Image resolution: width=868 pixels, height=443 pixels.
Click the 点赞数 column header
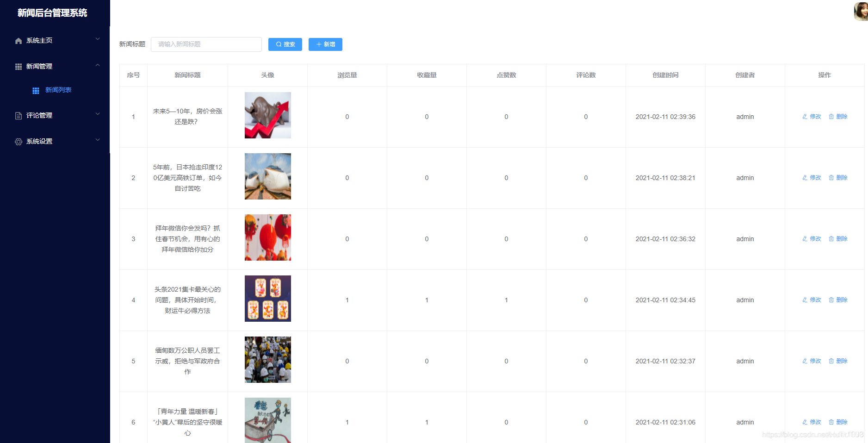tap(506, 75)
